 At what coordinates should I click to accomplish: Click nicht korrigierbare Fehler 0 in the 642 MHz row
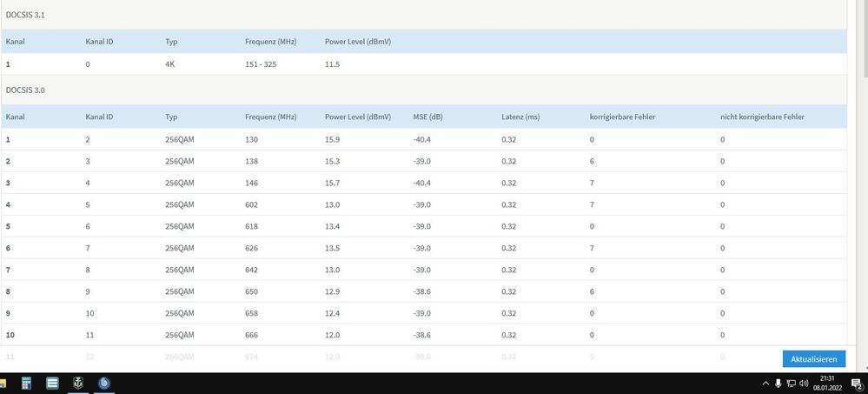[722, 270]
